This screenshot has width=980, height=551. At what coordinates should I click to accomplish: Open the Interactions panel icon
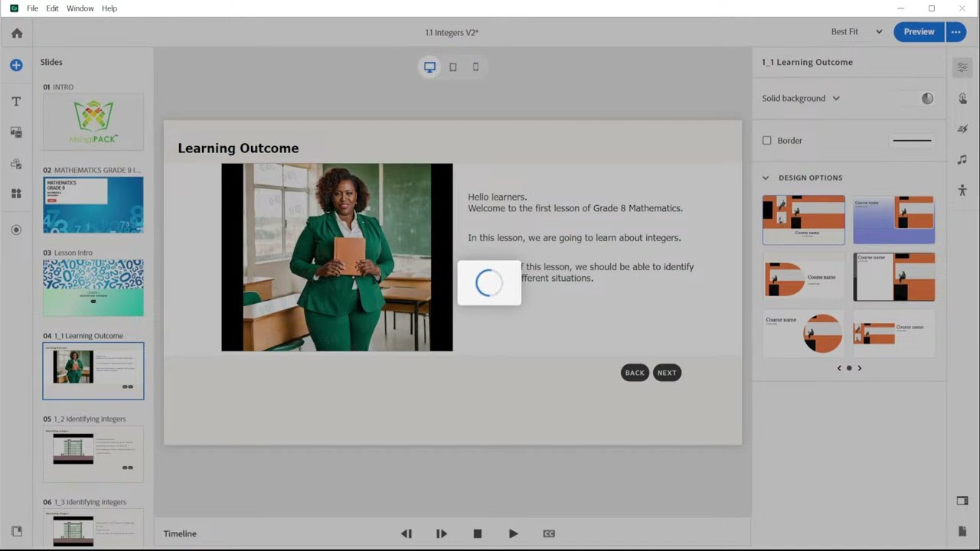(962, 98)
